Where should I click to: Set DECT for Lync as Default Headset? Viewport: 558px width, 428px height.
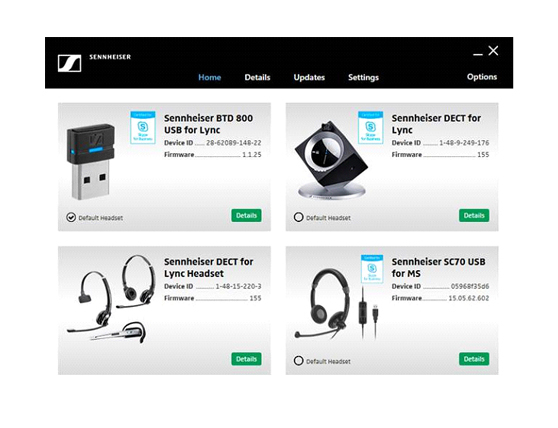point(299,217)
